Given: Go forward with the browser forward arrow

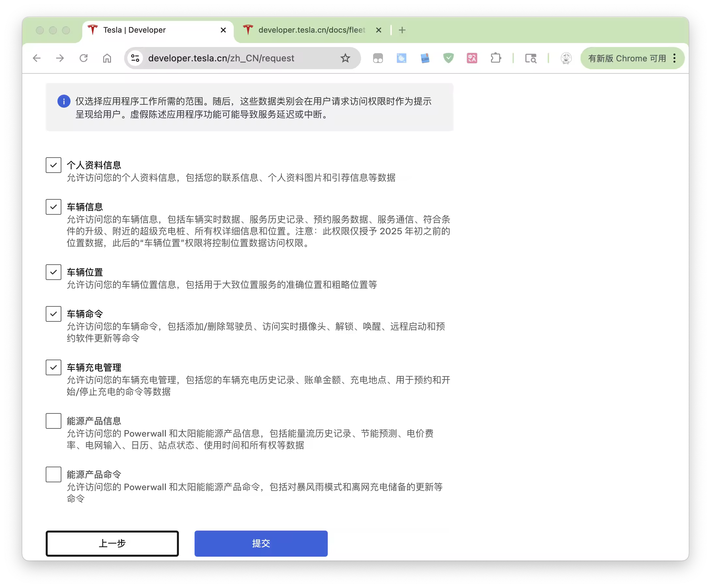Looking at the screenshot, I should point(60,58).
